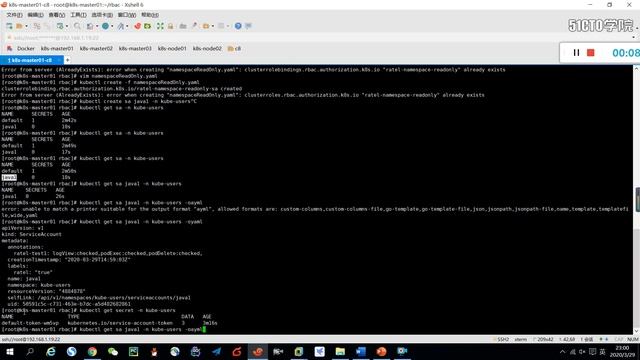
Task: Expand the layout icon dropdown arrow
Action: pos(228,27)
